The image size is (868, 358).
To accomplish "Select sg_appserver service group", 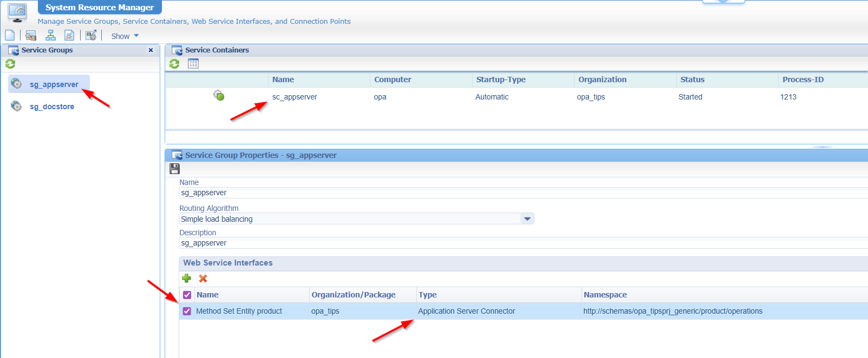I will (54, 85).
